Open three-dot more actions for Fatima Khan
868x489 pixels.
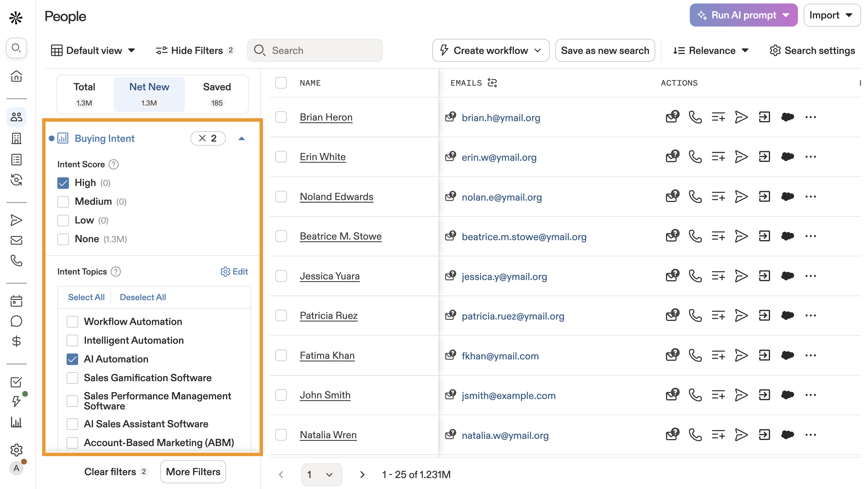tap(810, 355)
